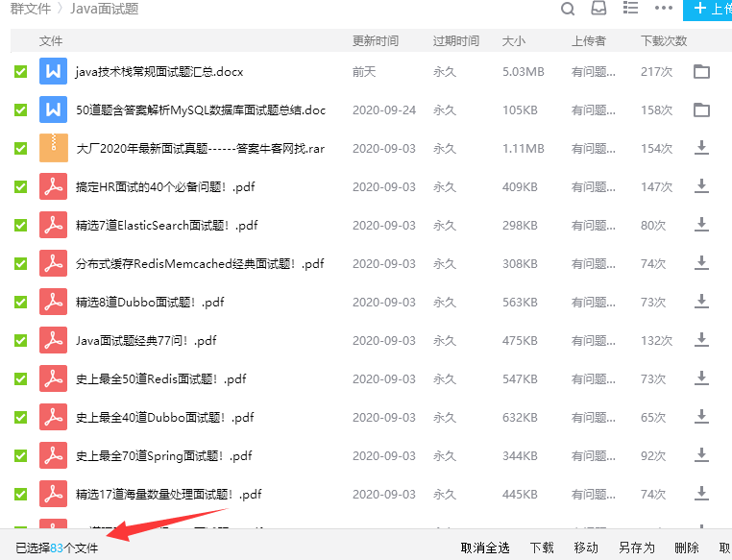Uncheck 50道题含答案解析MySQL checkbox

click(20, 110)
